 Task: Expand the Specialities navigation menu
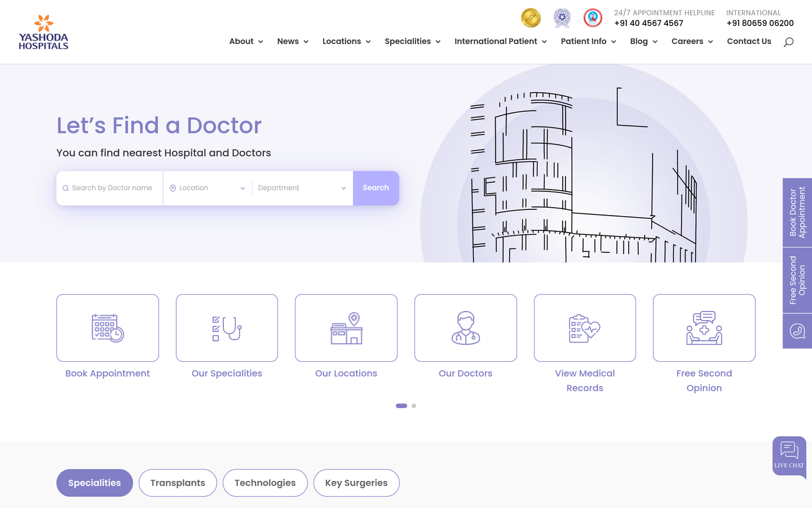click(413, 41)
